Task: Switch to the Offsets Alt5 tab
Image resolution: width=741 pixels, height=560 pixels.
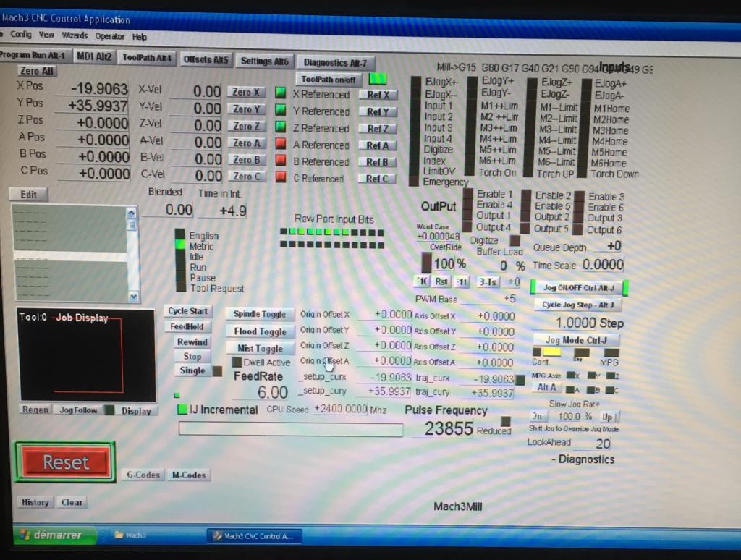Action: [206, 59]
